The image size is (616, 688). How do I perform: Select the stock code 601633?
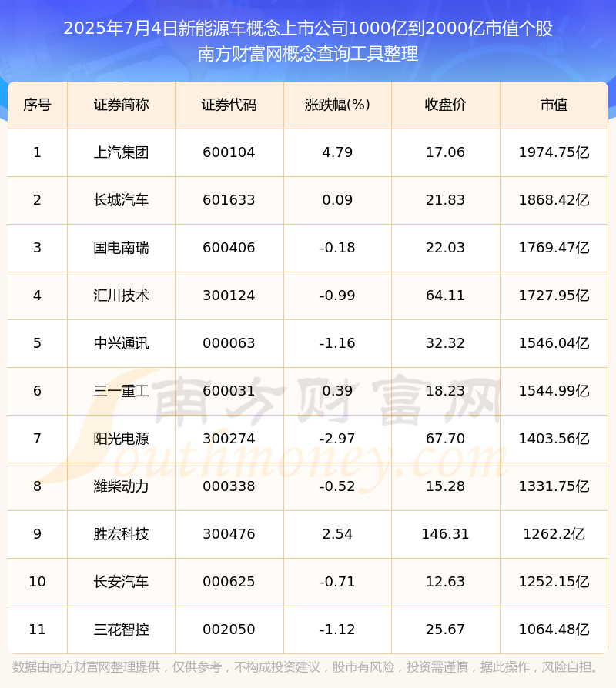coord(229,200)
